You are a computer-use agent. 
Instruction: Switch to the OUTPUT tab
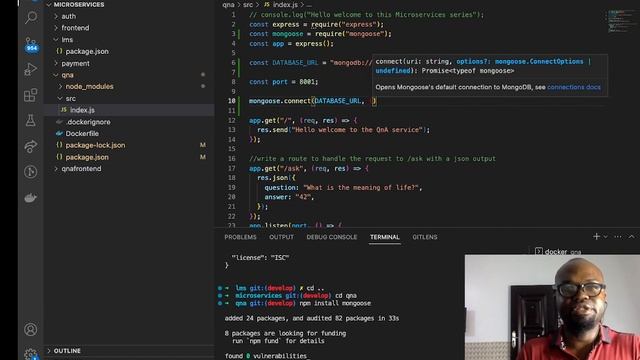point(281,237)
